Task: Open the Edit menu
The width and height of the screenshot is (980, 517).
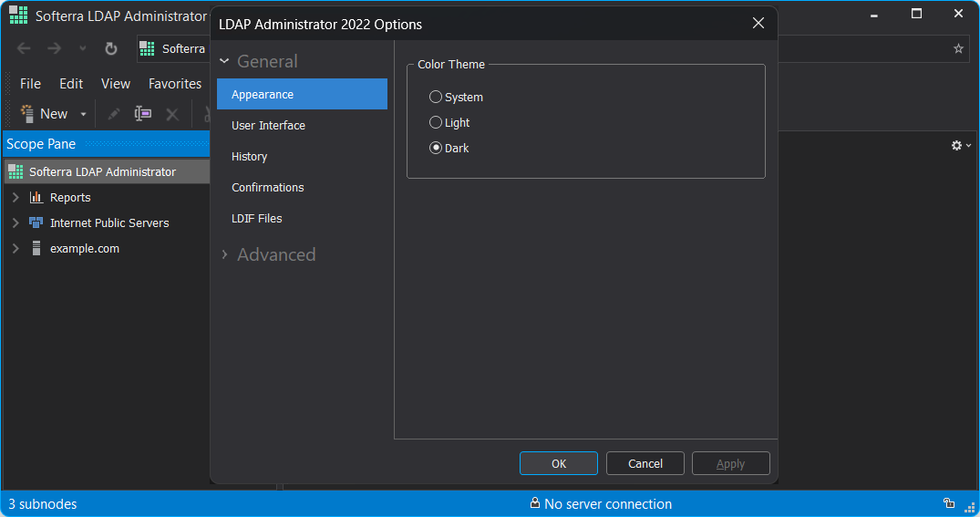Action: pos(71,84)
